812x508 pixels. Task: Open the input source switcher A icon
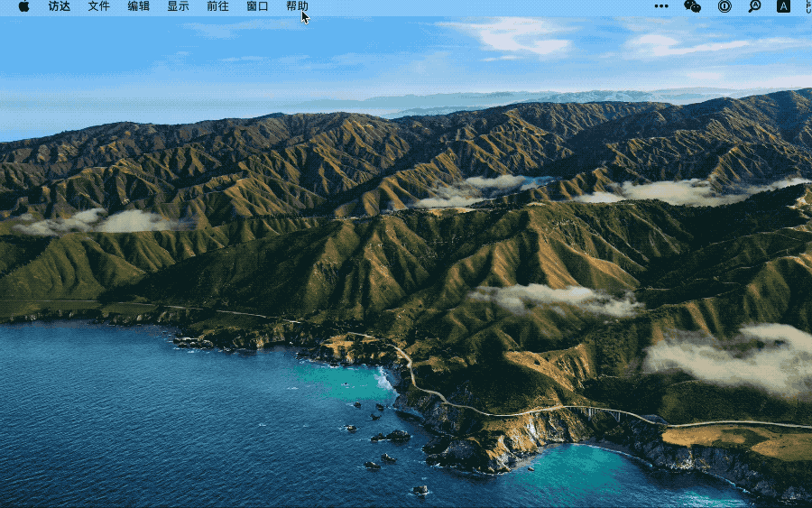coord(783,6)
